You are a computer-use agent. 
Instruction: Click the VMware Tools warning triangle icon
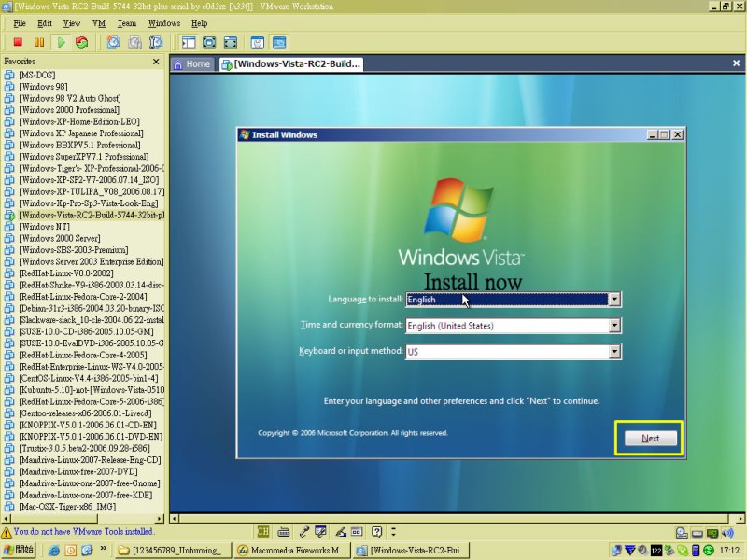tap(7, 532)
